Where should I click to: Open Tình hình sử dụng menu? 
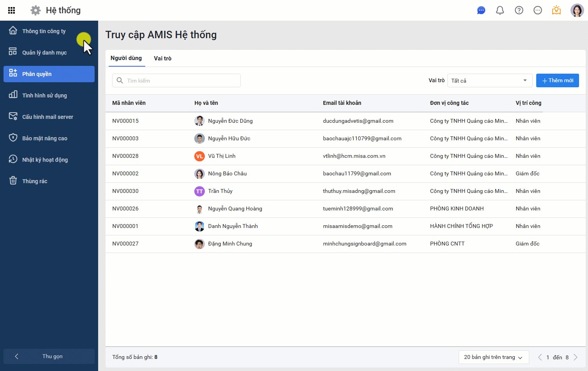pyautogui.click(x=49, y=95)
